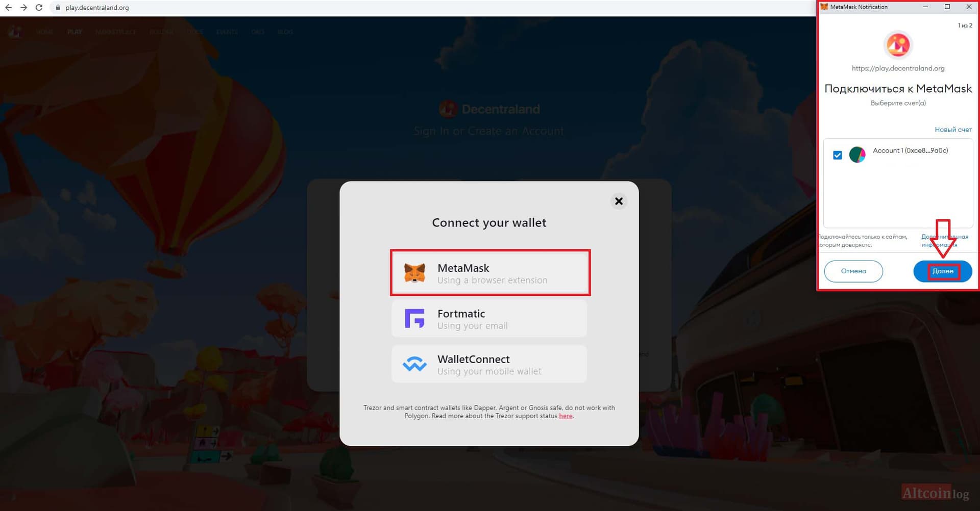Choose MetaMask browser extension wallet option
This screenshot has width=980, height=511.
click(489, 273)
